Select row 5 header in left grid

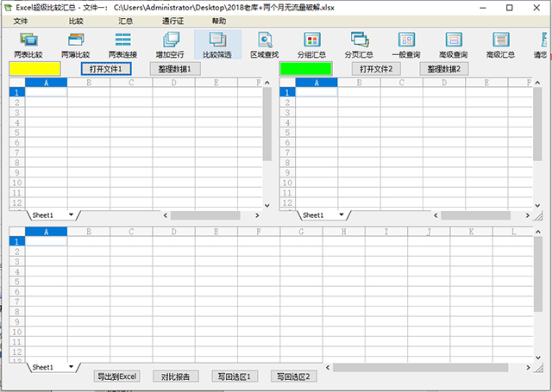tap(17, 133)
